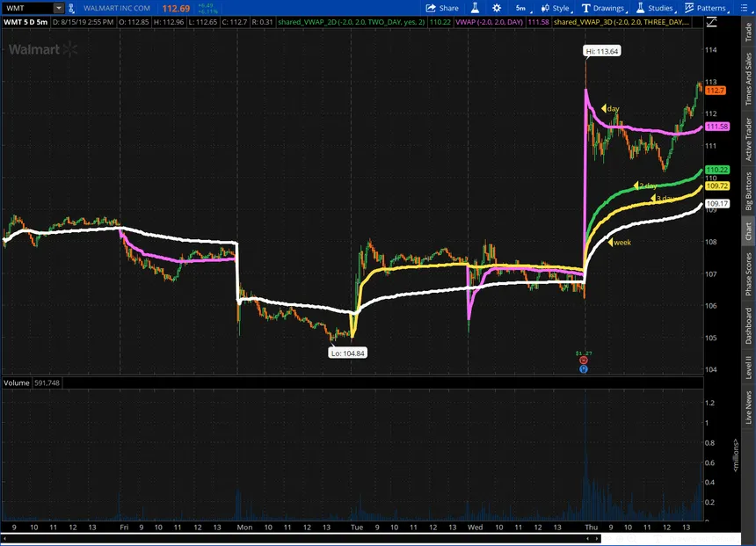Click the '2 day' annotation on green line
756x546 pixels.
[x=645, y=186]
